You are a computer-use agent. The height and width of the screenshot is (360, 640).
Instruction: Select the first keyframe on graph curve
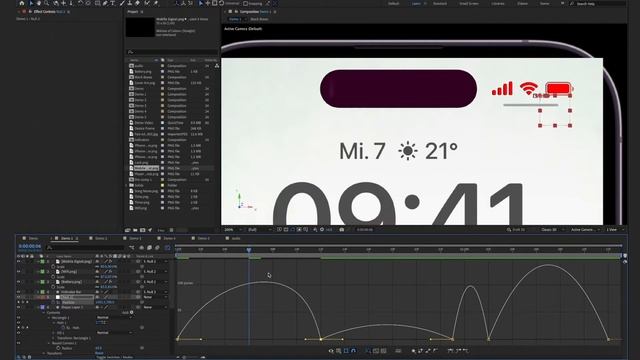click(x=178, y=339)
